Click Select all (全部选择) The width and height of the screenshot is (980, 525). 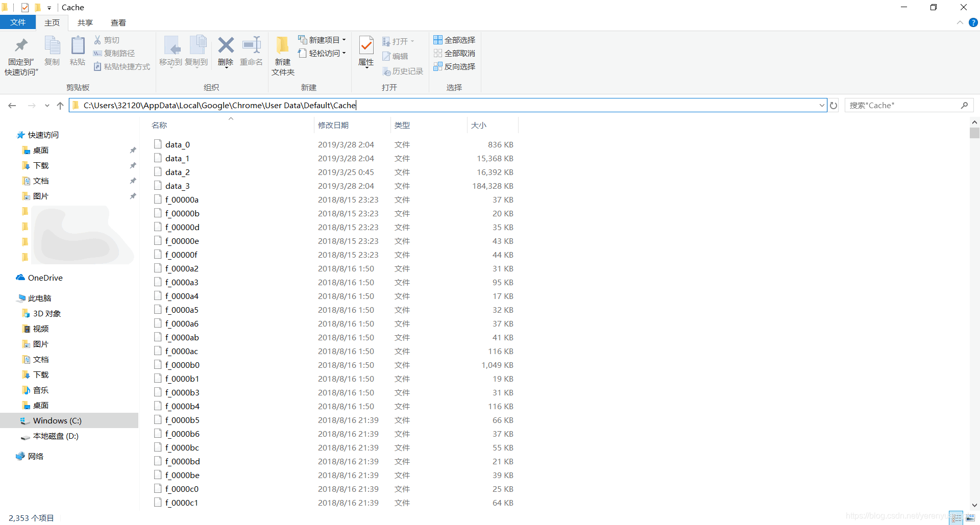point(454,40)
